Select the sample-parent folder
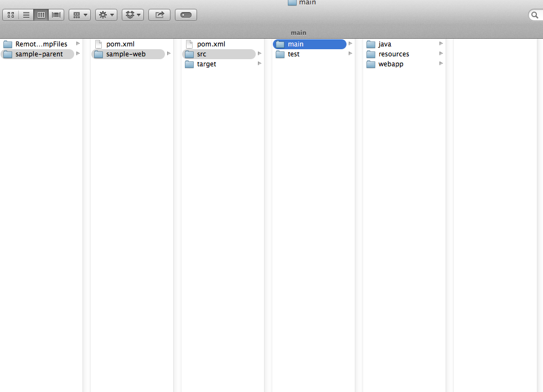This screenshot has width=543, height=392. [x=38, y=54]
